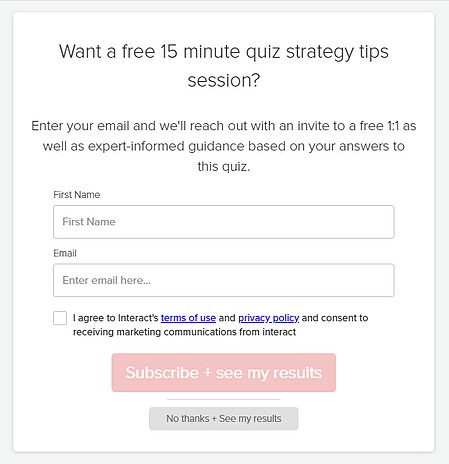Choose No thanks + See my results
This screenshot has height=464, width=449.
[x=224, y=419]
